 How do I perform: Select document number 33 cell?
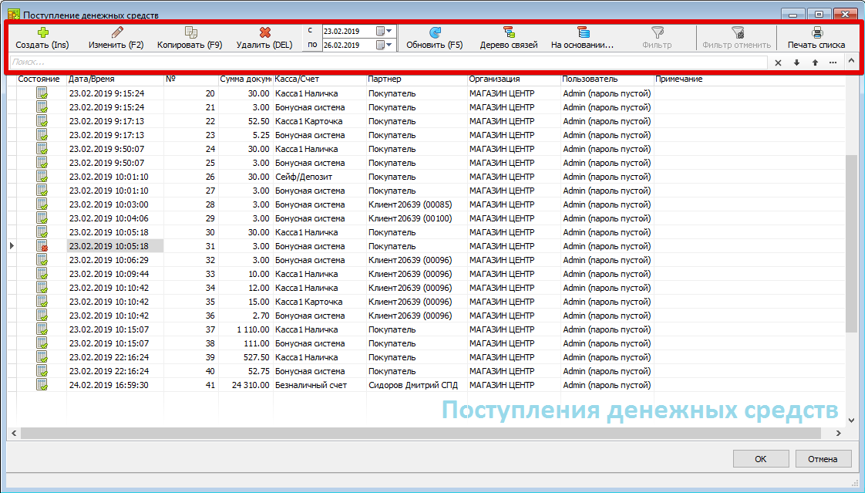[x=191, y=274]
